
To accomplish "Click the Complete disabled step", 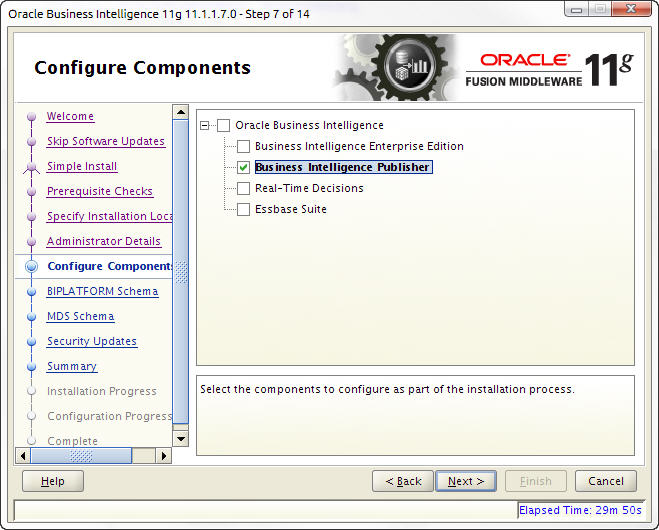I will pyautogui.click(x=72, y=441).
